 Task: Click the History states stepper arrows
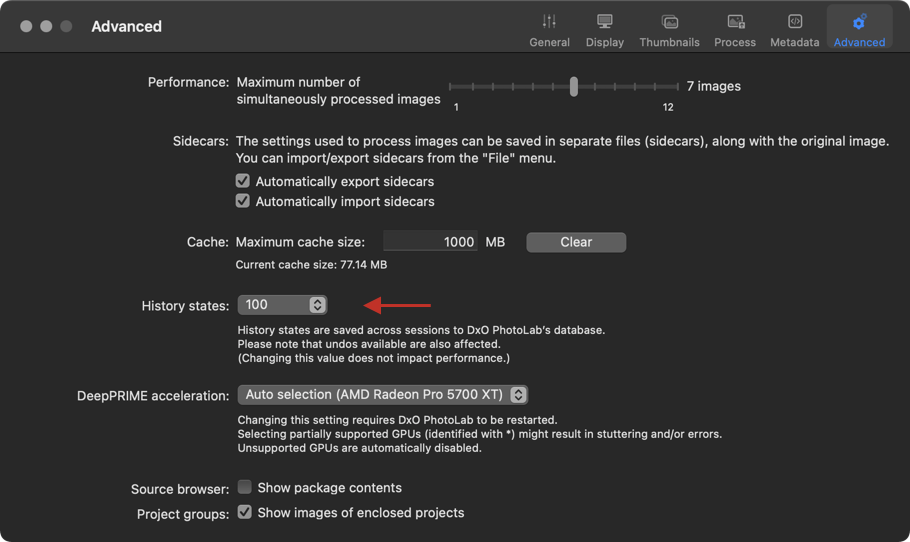[317, 305]
